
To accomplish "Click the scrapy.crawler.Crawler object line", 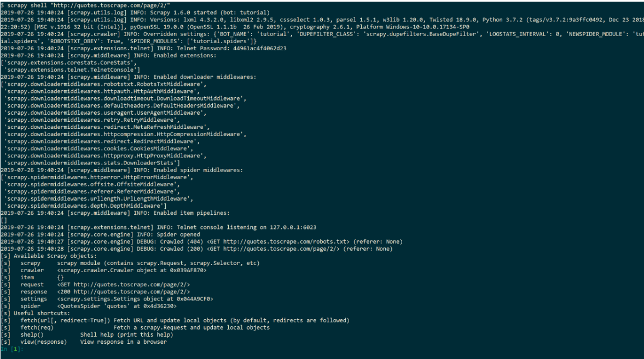I will (x=132, y=270).
